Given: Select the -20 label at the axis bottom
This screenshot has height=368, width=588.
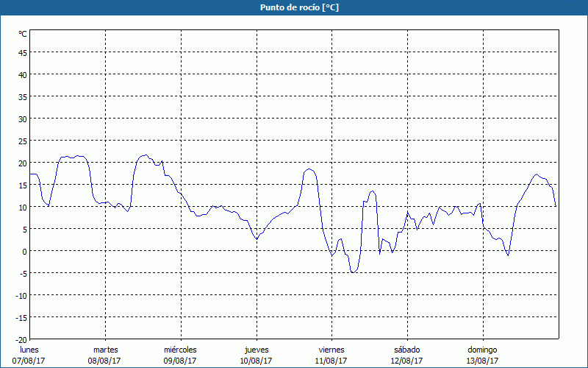Looking at the screenshot, I should [21, 339].
